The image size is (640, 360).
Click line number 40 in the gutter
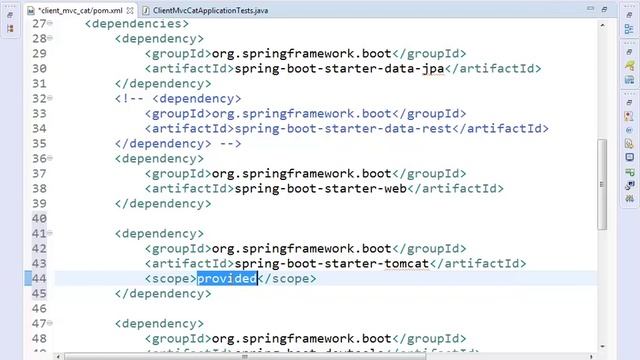point(39,218)
